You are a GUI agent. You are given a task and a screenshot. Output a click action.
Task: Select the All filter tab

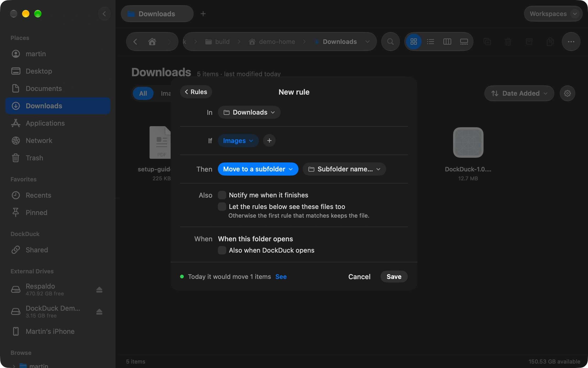[x=143, y=93]
